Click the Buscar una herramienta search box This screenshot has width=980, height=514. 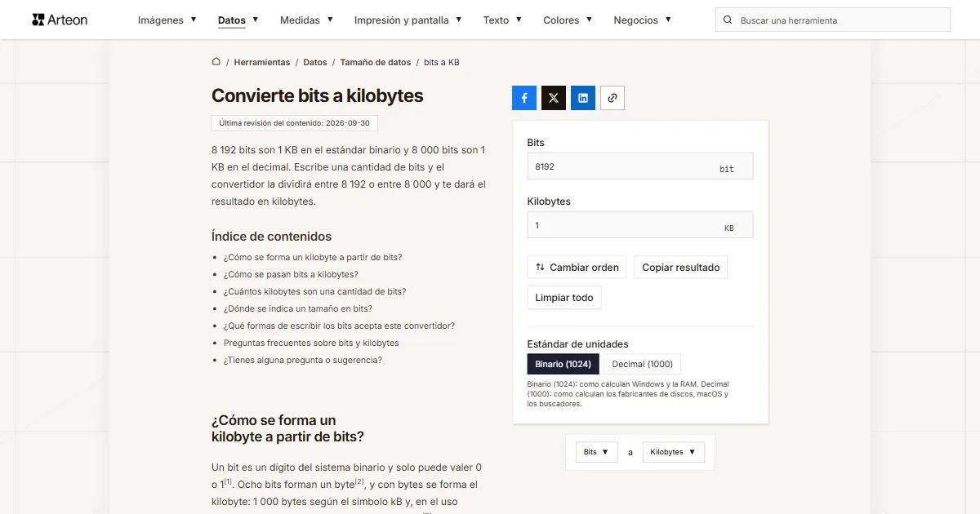(x=833, y=20)
